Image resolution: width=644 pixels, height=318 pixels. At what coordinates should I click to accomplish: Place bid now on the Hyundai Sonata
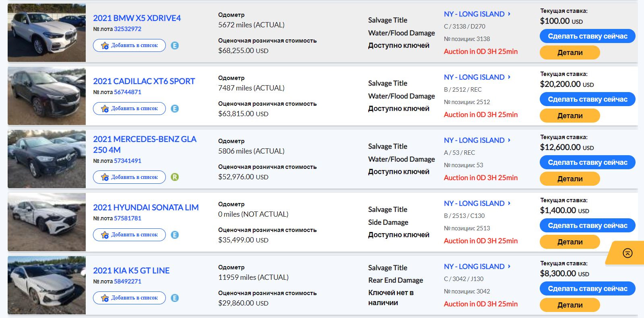(587, 226)
